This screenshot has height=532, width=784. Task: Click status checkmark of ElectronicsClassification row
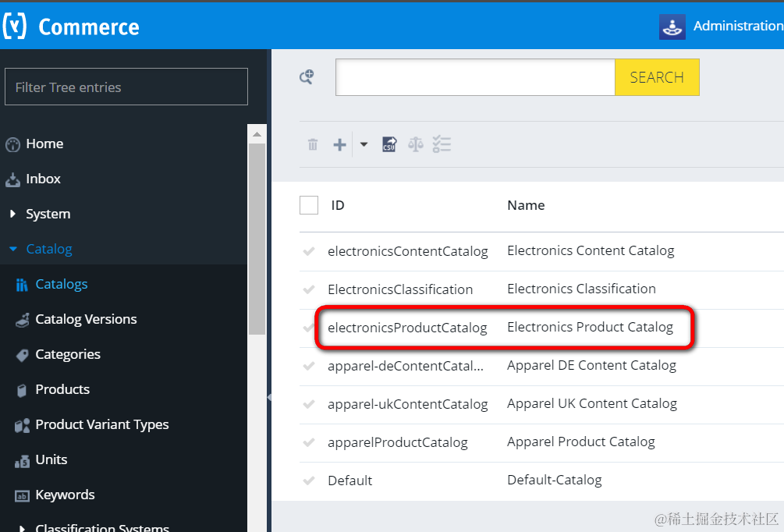308,289
